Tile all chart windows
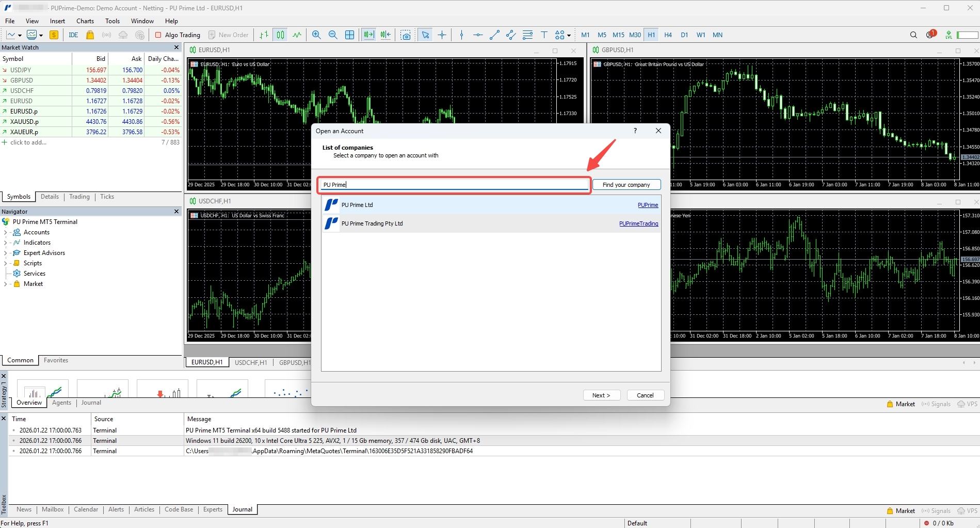Screen dimensions: 980x528 tap(350, 35)
